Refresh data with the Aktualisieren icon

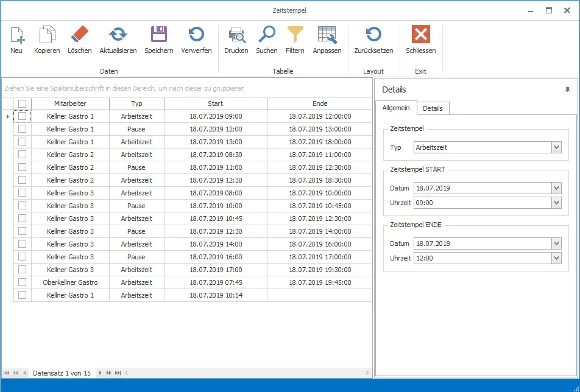(118, 36)
